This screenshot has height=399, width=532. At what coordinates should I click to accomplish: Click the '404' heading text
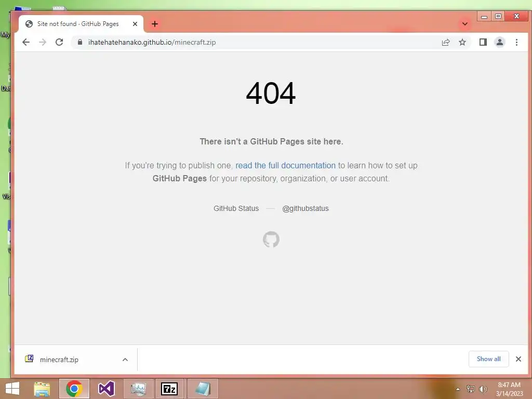(x=271, y=93)
